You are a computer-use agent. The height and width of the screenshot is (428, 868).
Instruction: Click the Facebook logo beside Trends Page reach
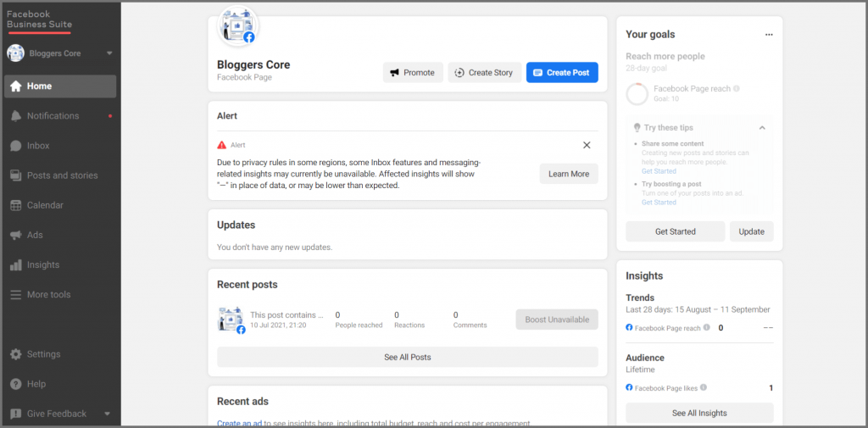pyautogui.click(x=630, y=327)
